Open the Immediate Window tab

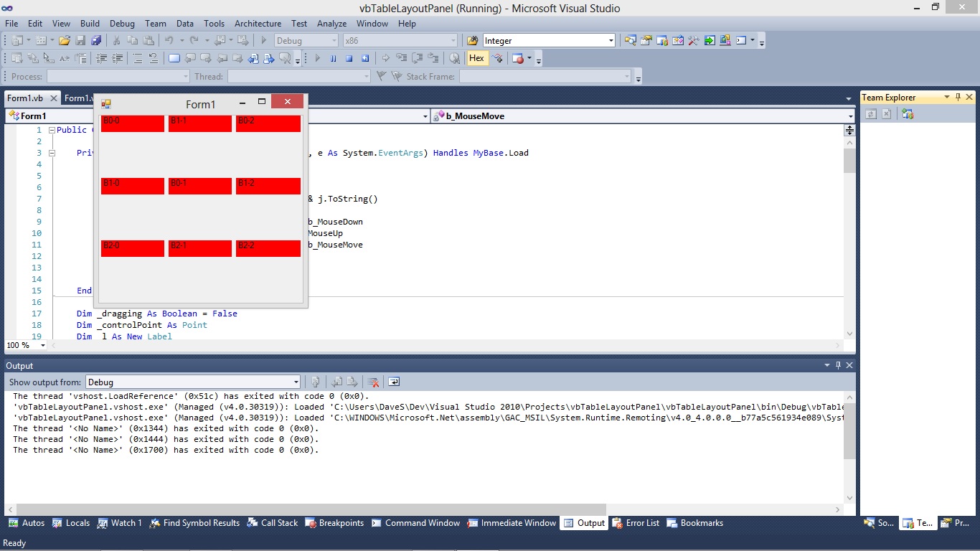tap(512, 523)
